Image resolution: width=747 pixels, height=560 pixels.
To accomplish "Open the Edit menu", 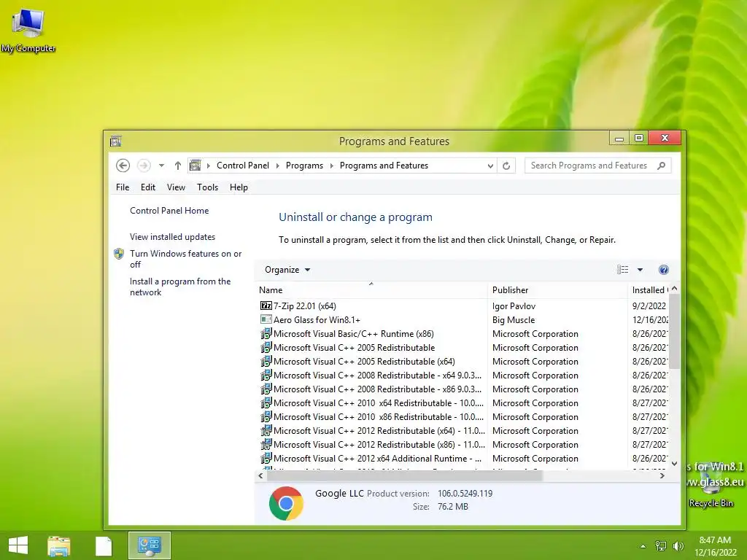I will point(147,187).
